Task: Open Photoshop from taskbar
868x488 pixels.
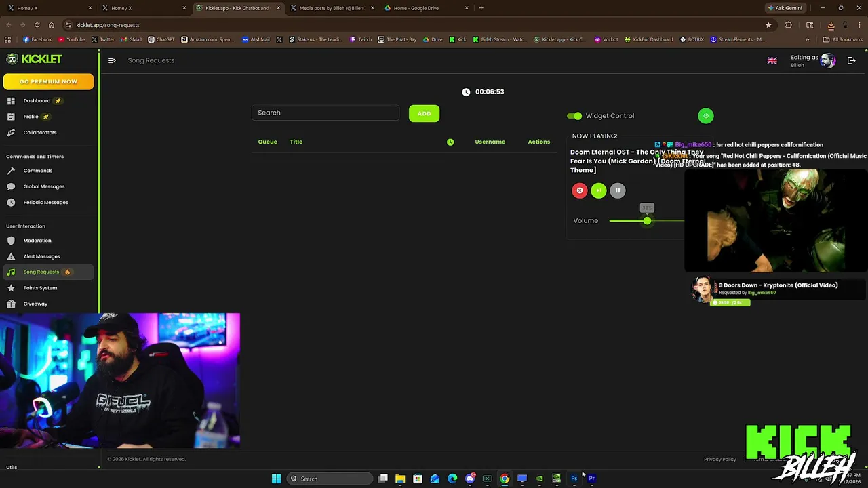Action: coord(574,479)
